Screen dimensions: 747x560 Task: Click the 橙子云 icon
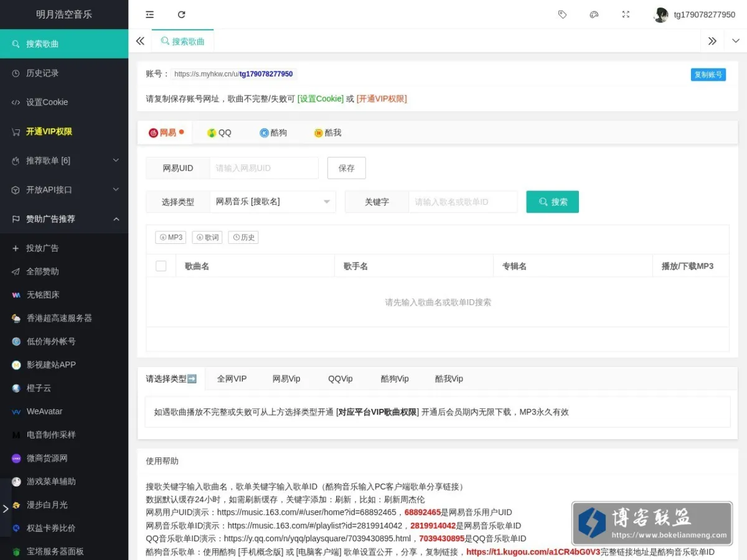[16, 388]
